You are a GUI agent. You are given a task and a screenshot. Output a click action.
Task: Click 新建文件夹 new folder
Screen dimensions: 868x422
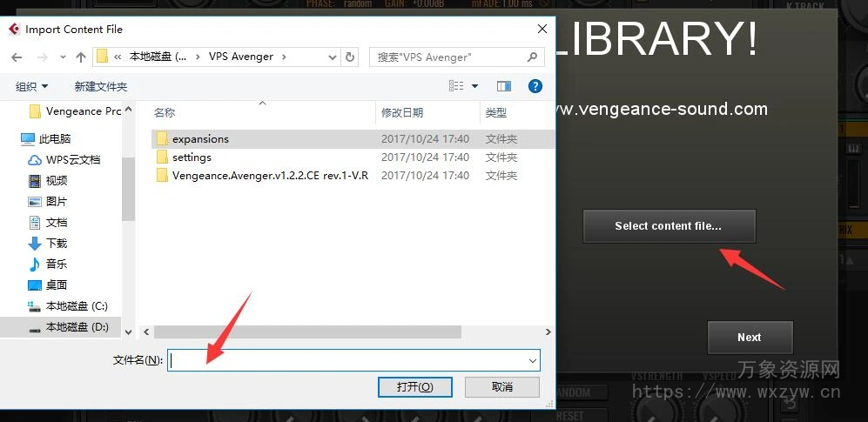[x=100, y=86]
